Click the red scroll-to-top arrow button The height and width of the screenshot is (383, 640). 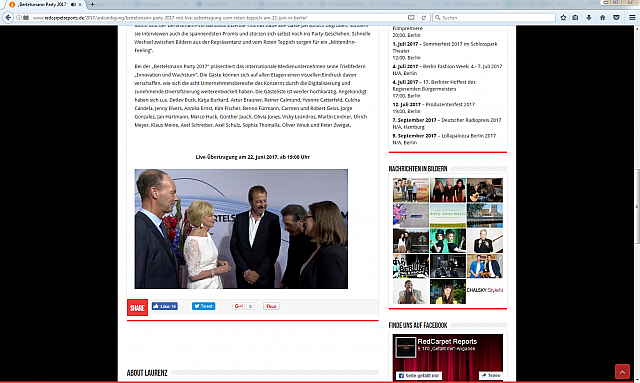[x=622, y=372]
